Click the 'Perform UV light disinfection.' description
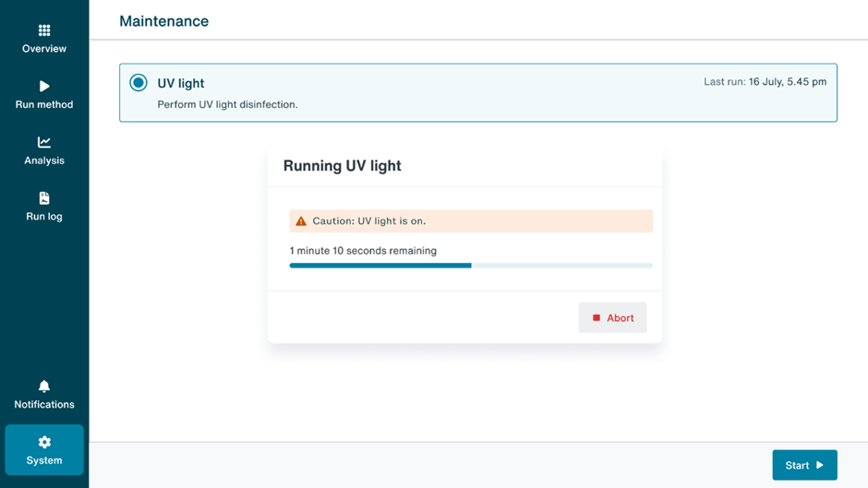Image resolution: width=868 pixels, height=488 pixels. click(x=227, y=104)
